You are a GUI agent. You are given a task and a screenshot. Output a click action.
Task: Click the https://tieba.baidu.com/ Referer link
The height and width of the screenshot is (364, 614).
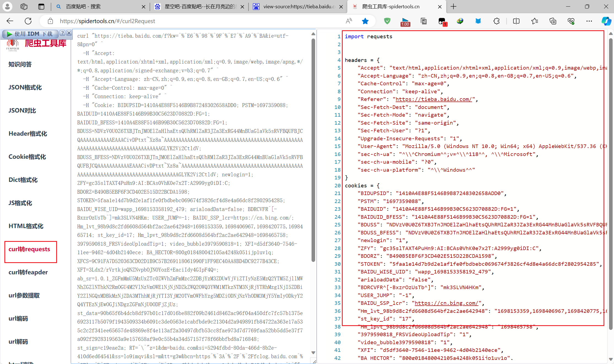(x=434, y=99)
